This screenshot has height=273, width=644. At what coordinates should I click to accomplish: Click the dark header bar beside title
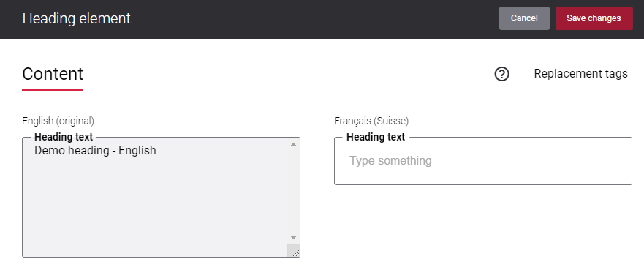(x=312, y=18)
